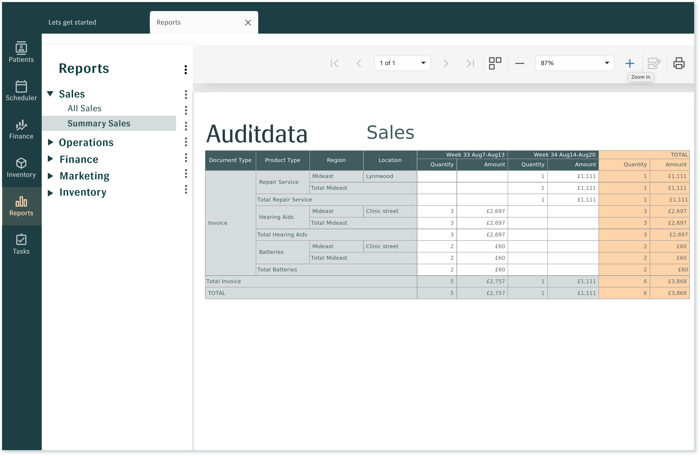Open kebab menu for Inventory category

(x=186, y=189)
